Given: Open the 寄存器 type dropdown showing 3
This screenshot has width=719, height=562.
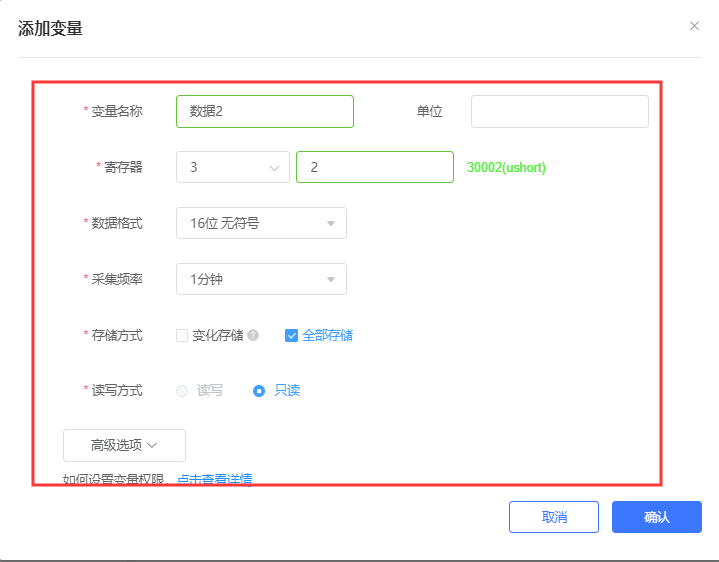Looking at the screenshot, I should pyautogui.click(x=232, y=168).
